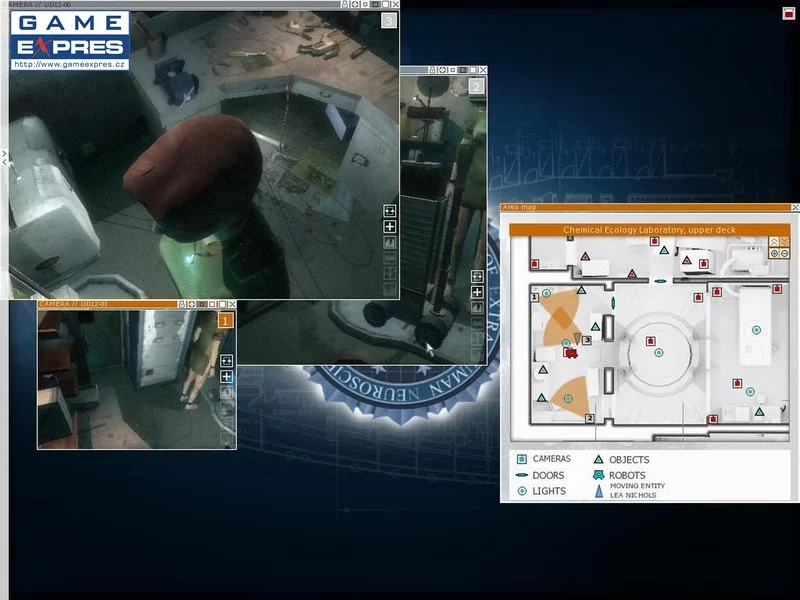Click the plus zoom icon in camera 3 feed
The height and width of the screenshot is (600, 800).
tap(390, 227)
